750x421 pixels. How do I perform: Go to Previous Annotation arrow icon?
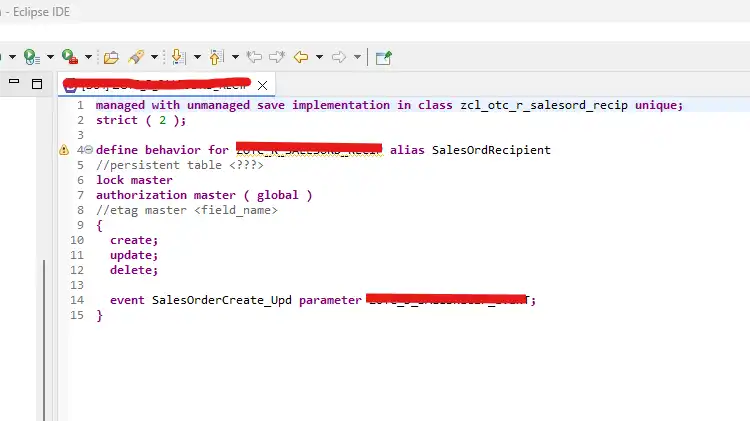tap(217, 57)
